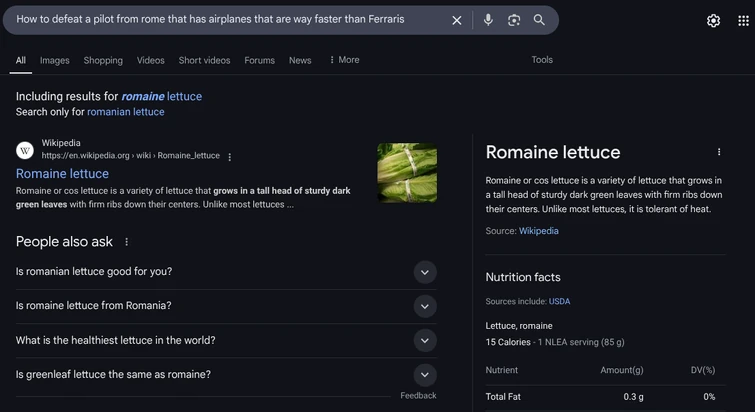Screen dimensions: 755x412
Task: Expand "Is greenleaf lettuce the same" question
Action: point(425,375)
